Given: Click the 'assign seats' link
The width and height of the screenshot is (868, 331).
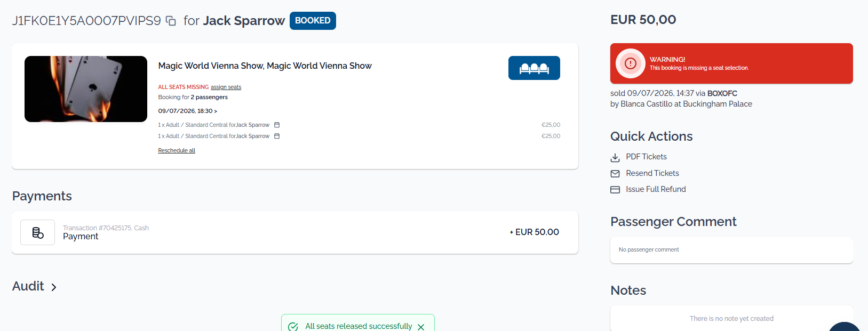Looking at the screenshot, I should (x=226, y=87).
